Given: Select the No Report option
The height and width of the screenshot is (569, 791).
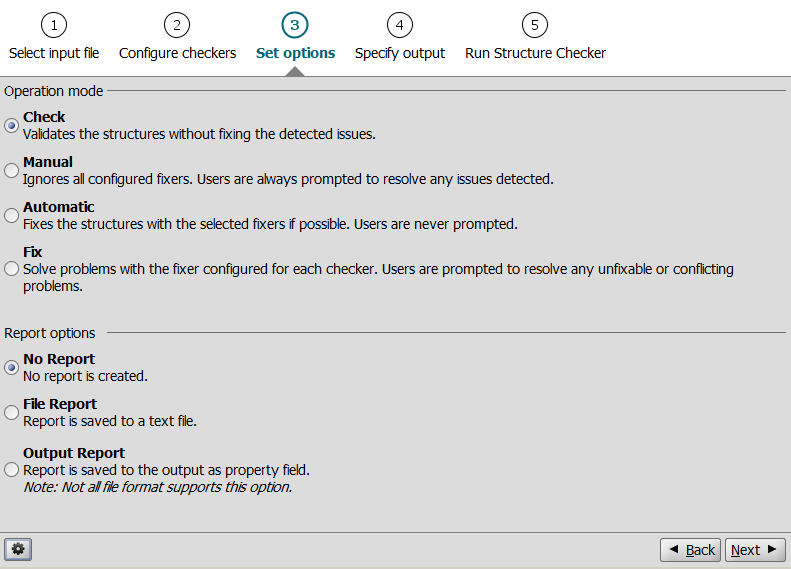Looking at the screenshot, I should click(x=12, y=367).
